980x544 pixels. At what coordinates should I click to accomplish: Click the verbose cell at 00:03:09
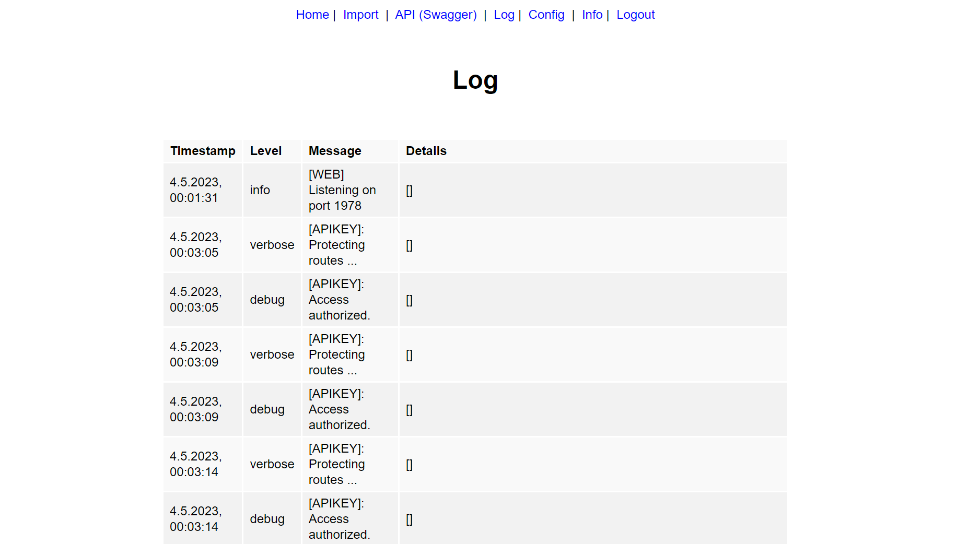pos(272,354)
